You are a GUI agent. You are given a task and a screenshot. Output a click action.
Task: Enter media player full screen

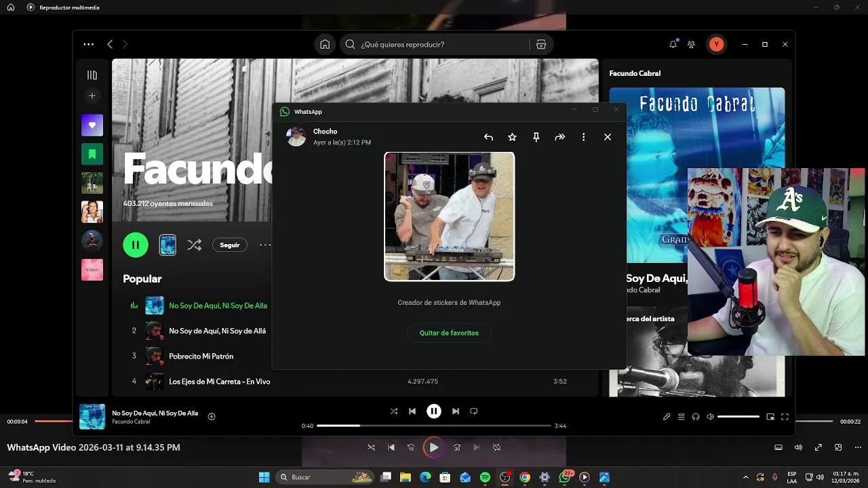(818, 447)
